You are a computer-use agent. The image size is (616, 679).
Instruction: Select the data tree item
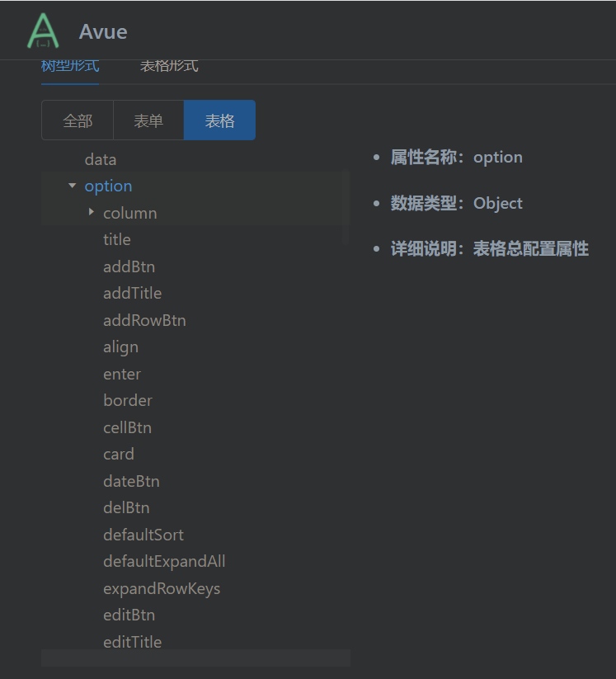[x=101, y=158]
